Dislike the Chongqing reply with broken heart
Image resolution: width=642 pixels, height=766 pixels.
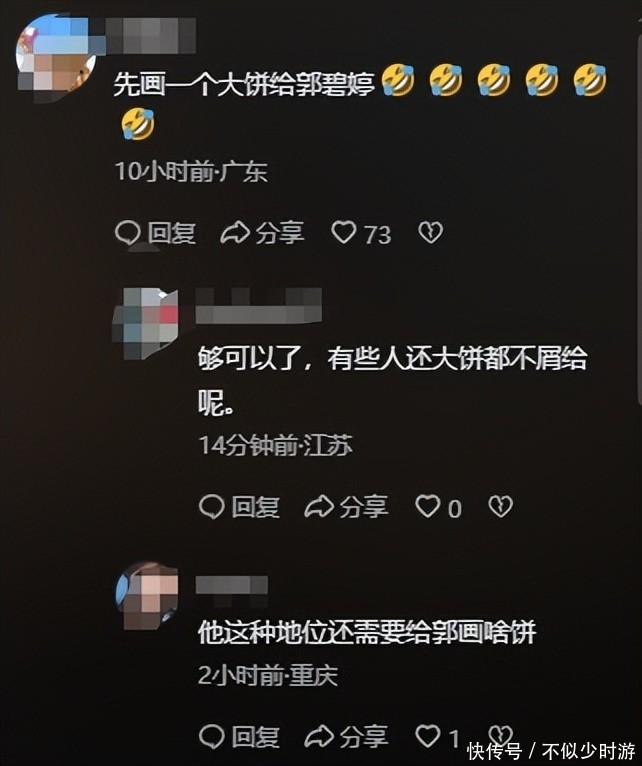point(500,734)
